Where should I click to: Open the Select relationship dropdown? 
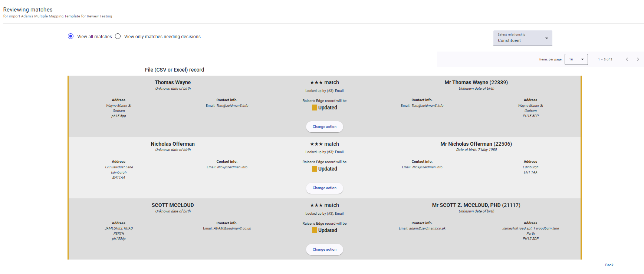click(522, 38)
